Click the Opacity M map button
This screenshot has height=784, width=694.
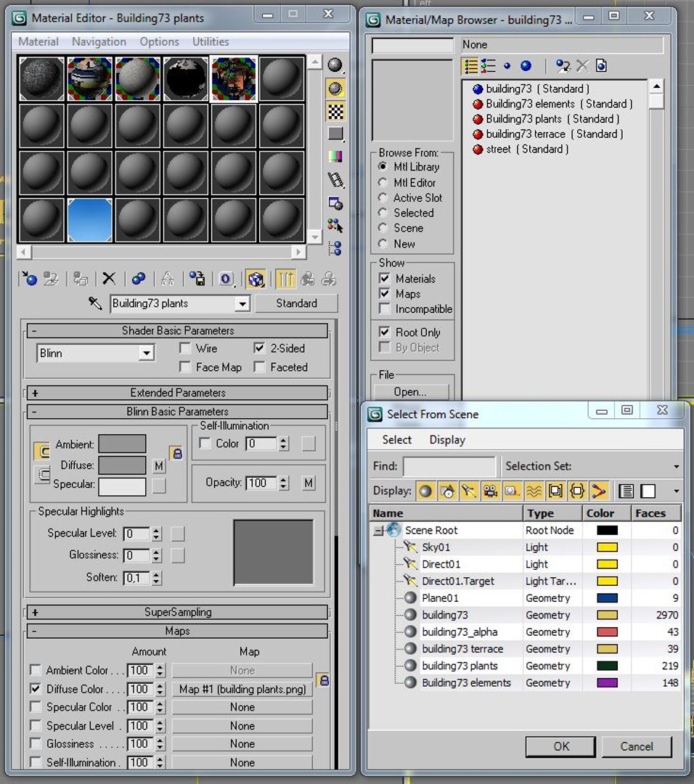point(309,483)
